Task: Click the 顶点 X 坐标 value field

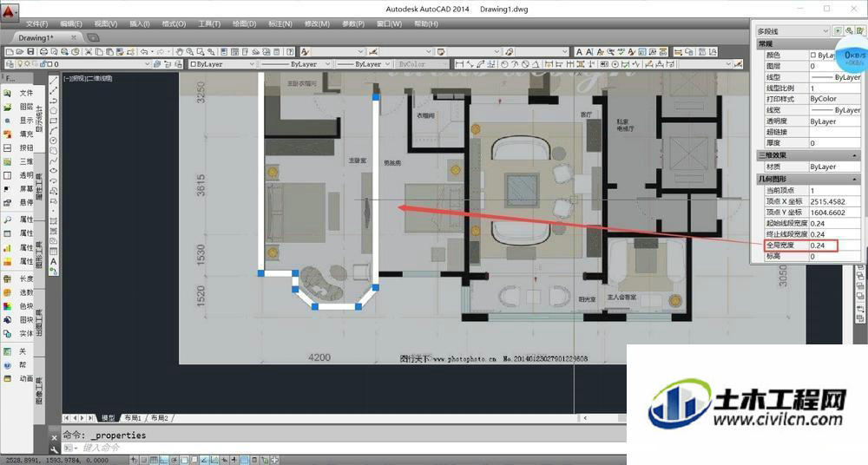Action: click(835, 201)
